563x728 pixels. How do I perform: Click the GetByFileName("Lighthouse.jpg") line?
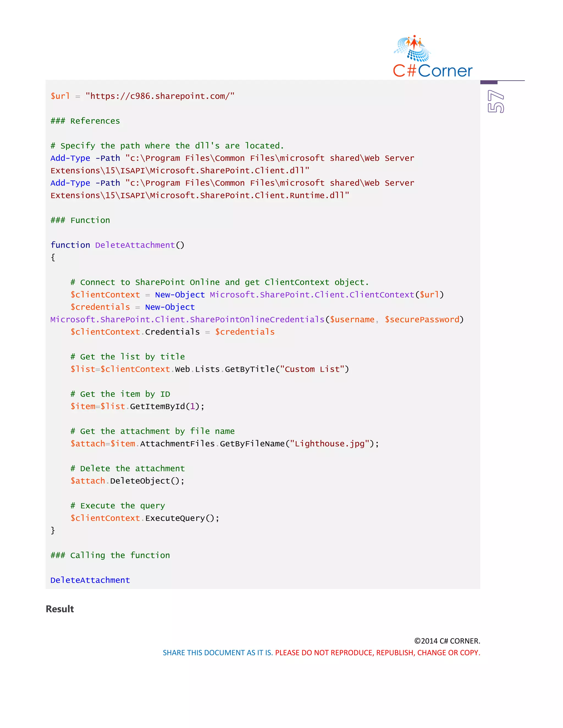click(225, 444)
